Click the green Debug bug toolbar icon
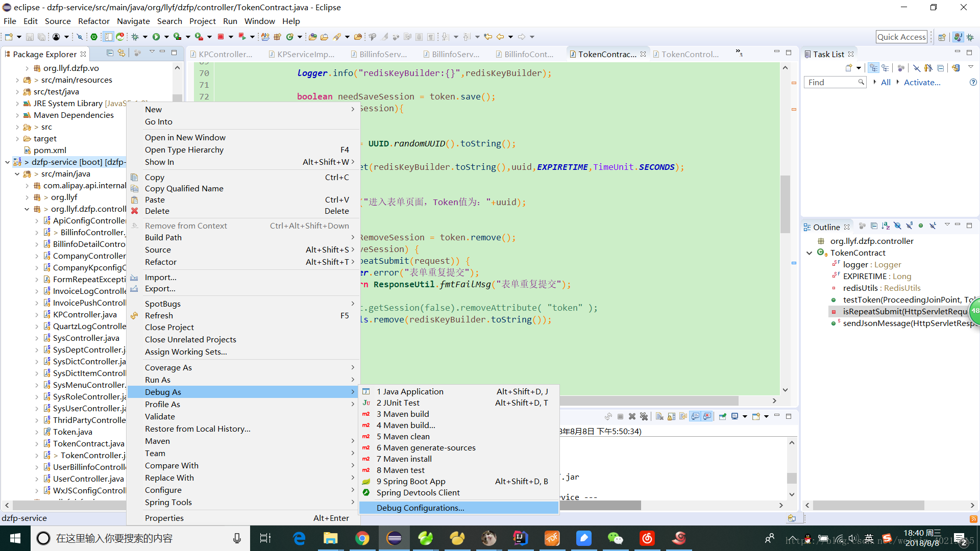The height and width of the screenshot is (551, 980). click(x=135, y=37)
